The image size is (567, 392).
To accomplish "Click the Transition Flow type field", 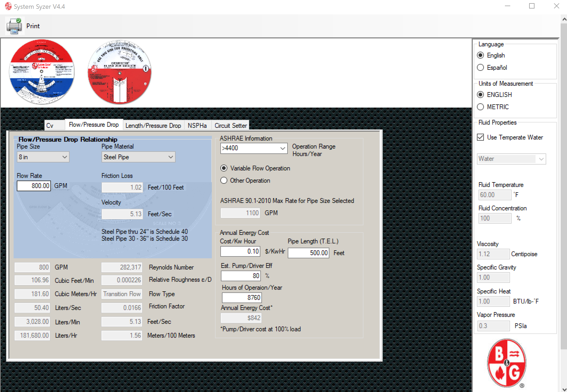I will pos(122,294).
